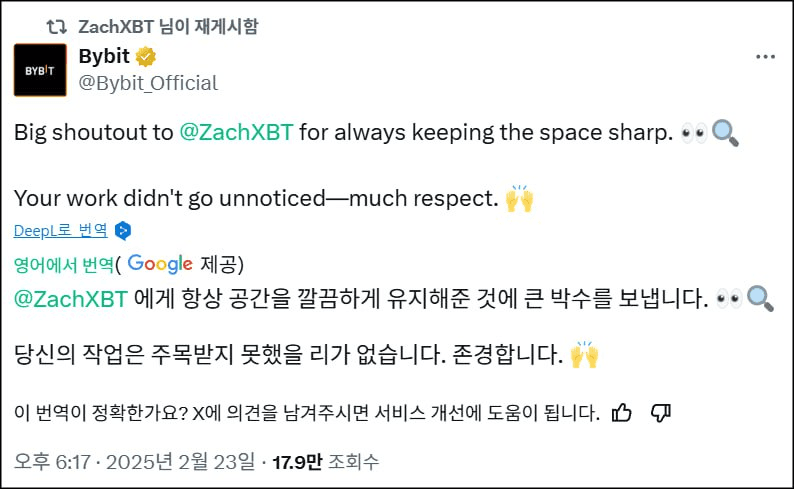794x489 pixels.
Task: Open @ZachXBT mention in the English text
Action: pos(236,132)
